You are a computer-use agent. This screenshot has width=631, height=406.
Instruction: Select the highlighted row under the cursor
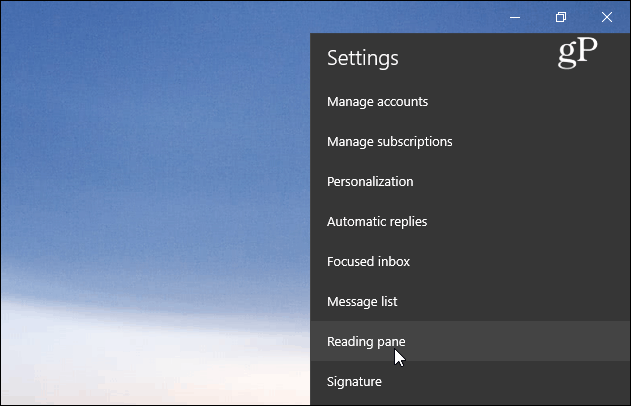470,341
